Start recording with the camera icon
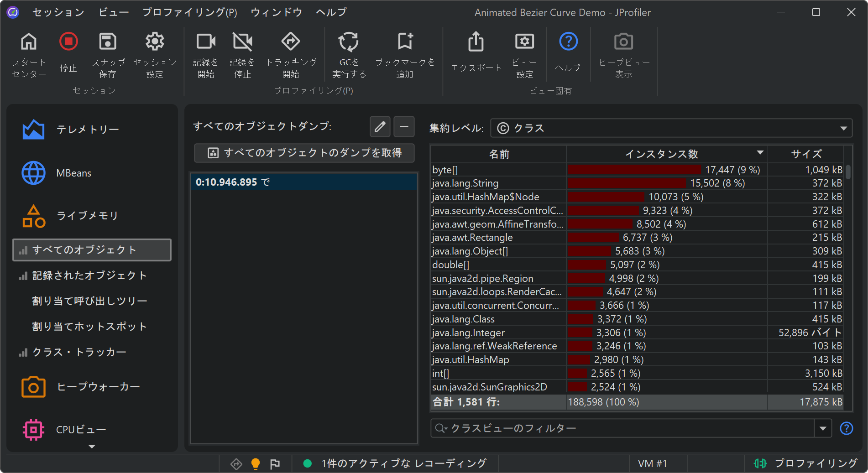Image resolution: width=868 pixels, height=473 pixels. tap(205, 42)
